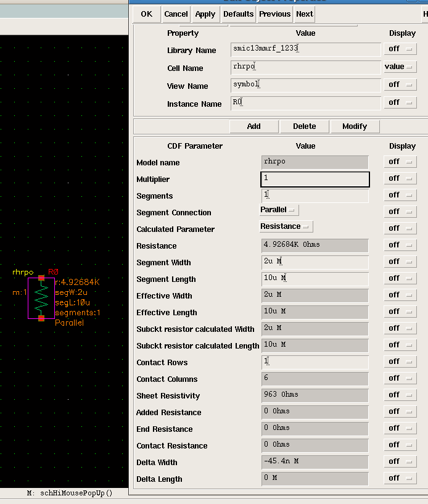Open Delta Length display dropdown

[x=400, y=478]
